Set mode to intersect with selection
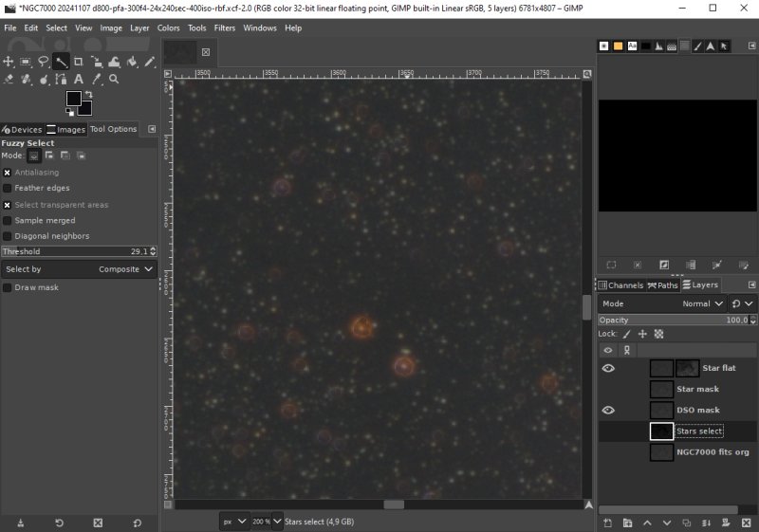 (x=82, y=156)
